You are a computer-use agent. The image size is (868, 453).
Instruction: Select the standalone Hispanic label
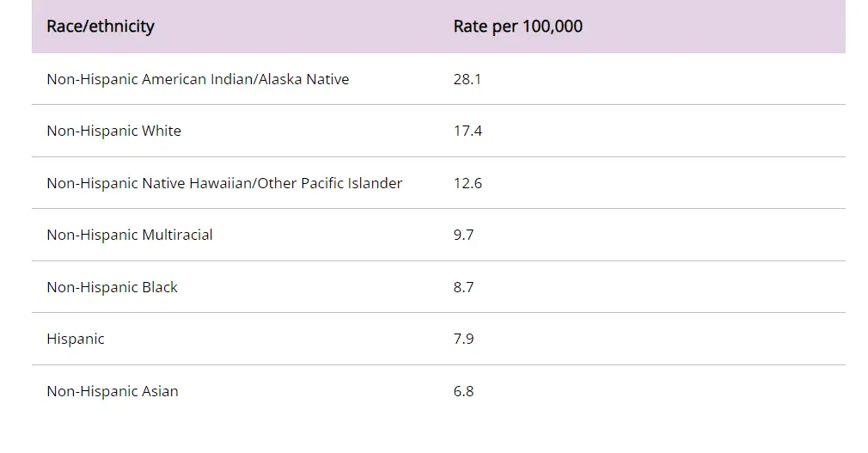tap(76, 339)
